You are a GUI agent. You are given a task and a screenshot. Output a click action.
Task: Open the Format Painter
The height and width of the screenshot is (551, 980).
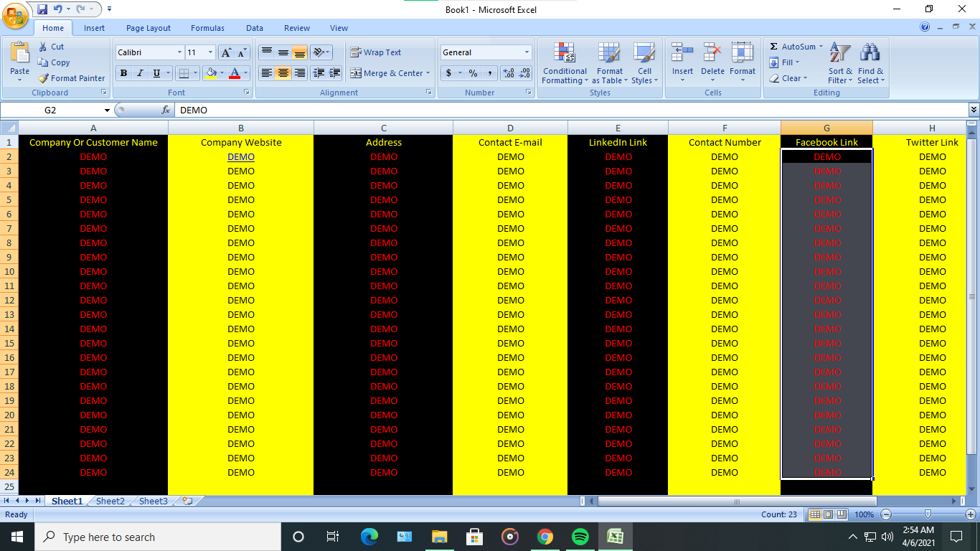[71, 77]
